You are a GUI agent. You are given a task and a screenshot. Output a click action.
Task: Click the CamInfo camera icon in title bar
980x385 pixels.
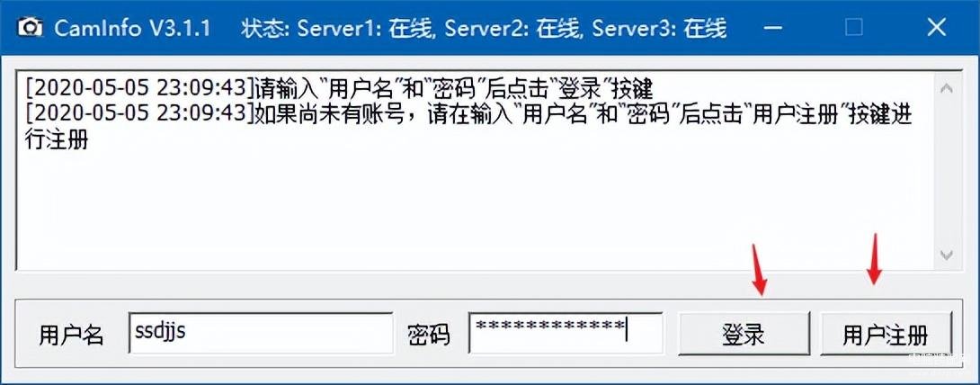tap(30, 28)
